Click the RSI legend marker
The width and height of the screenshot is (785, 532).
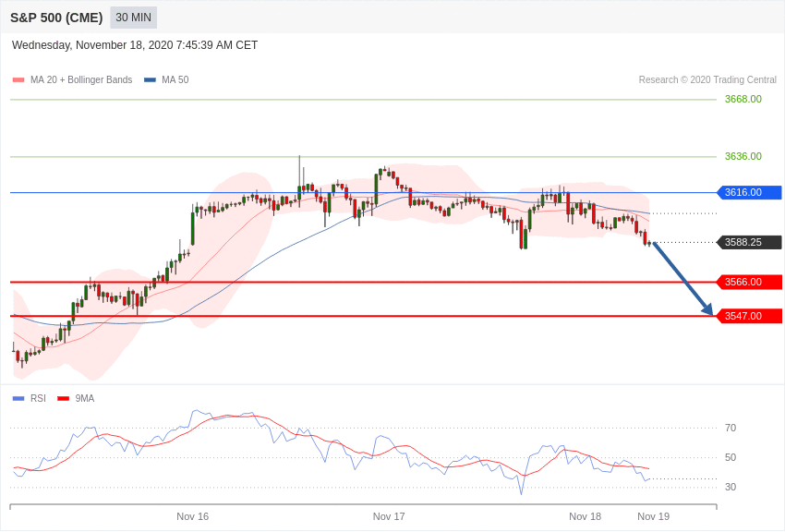18,399
